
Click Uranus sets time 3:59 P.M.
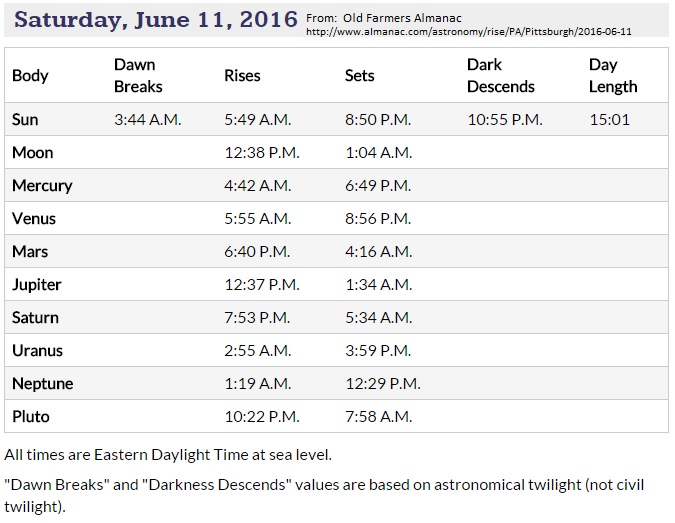(x=378, y=350)
